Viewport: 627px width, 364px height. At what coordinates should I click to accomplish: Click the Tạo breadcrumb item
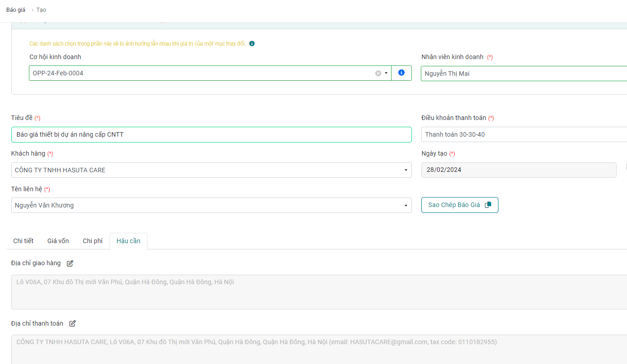(x=41, y=10)
